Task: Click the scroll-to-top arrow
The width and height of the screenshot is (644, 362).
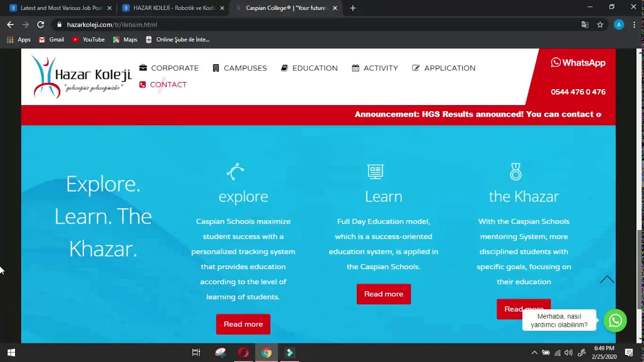Action: (607, 280)
